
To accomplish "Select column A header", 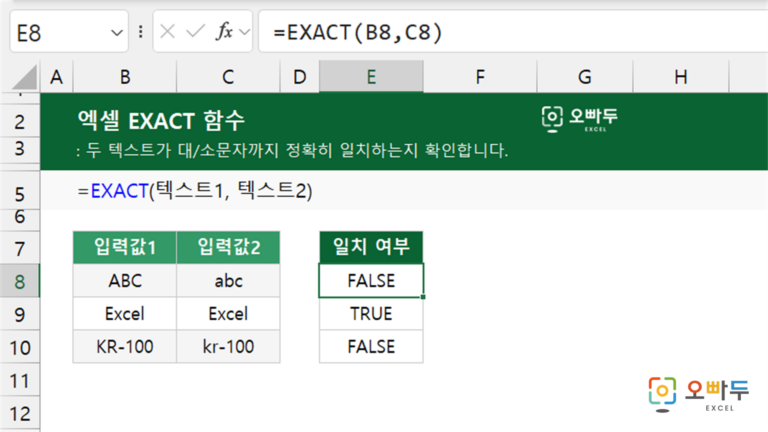I will coord(56,77).
